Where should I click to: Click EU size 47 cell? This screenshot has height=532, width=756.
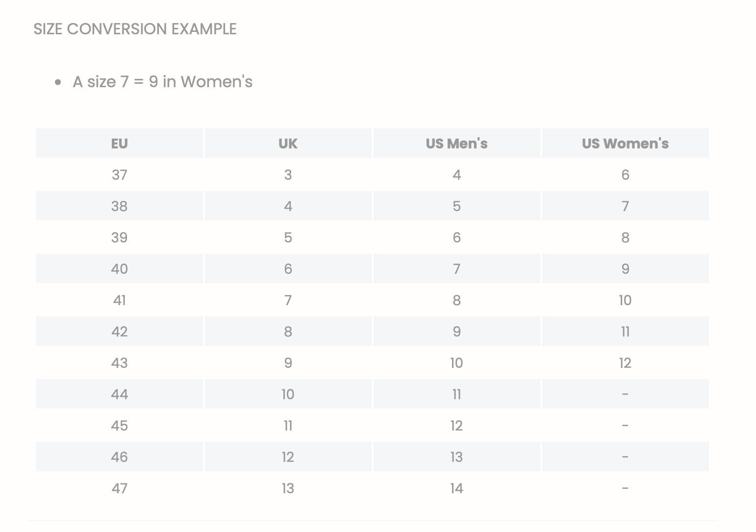(x=120, y=488)
